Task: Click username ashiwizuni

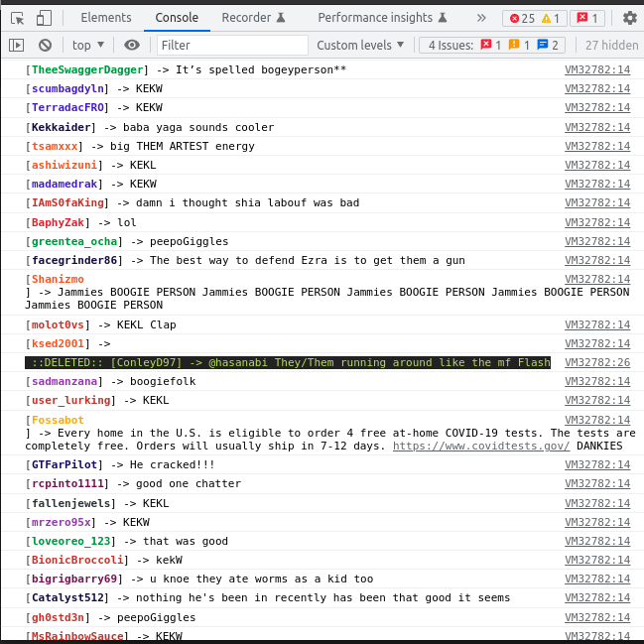Action: click(64, 165)
